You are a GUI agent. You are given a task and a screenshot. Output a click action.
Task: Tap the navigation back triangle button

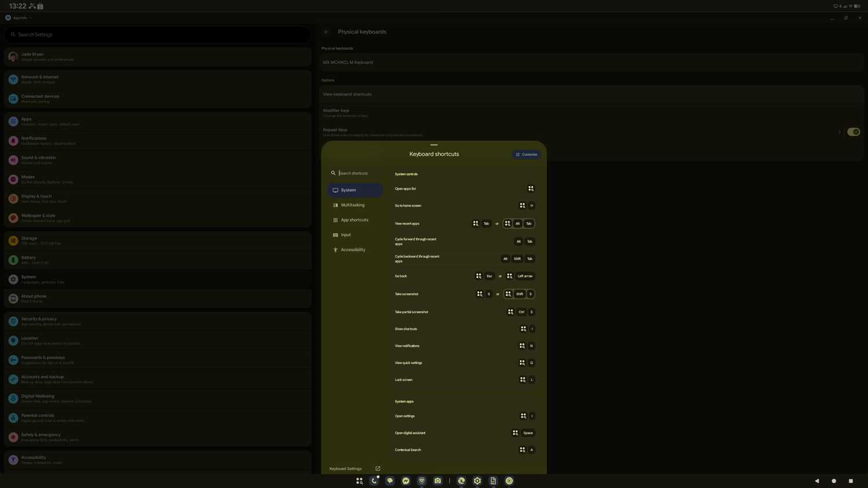coord(817,481)
